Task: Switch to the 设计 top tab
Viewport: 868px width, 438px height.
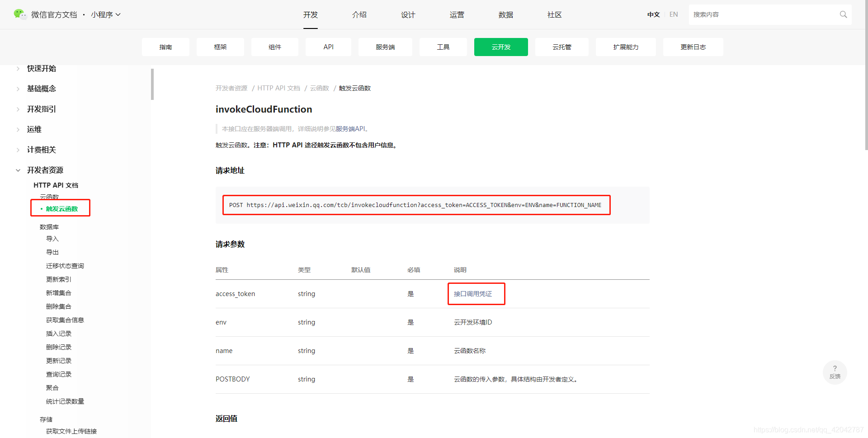Action: point(408,14)
